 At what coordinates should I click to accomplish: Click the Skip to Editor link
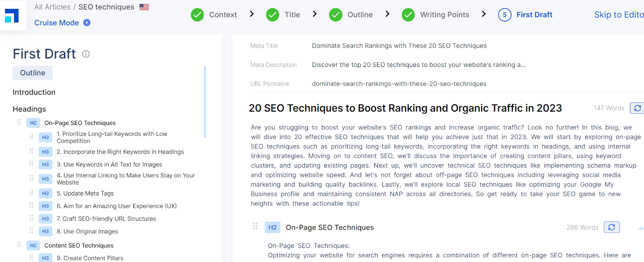coord(619,15)
